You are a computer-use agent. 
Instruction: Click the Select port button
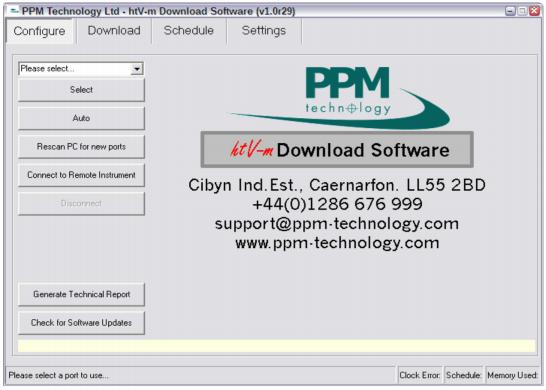tap(81, 90)
